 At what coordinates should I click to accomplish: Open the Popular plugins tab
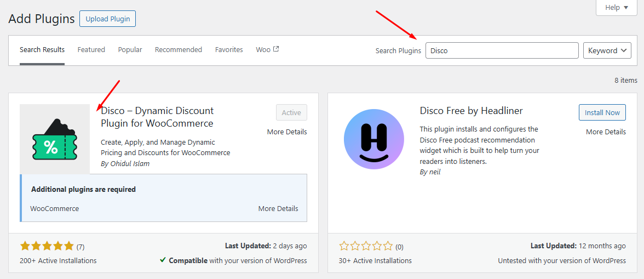point(130,50)
